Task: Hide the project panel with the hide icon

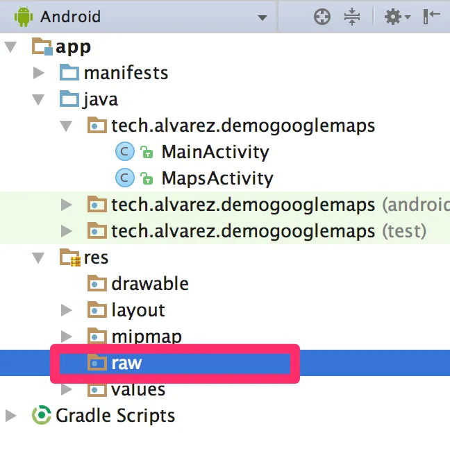Action: (431, 16)
